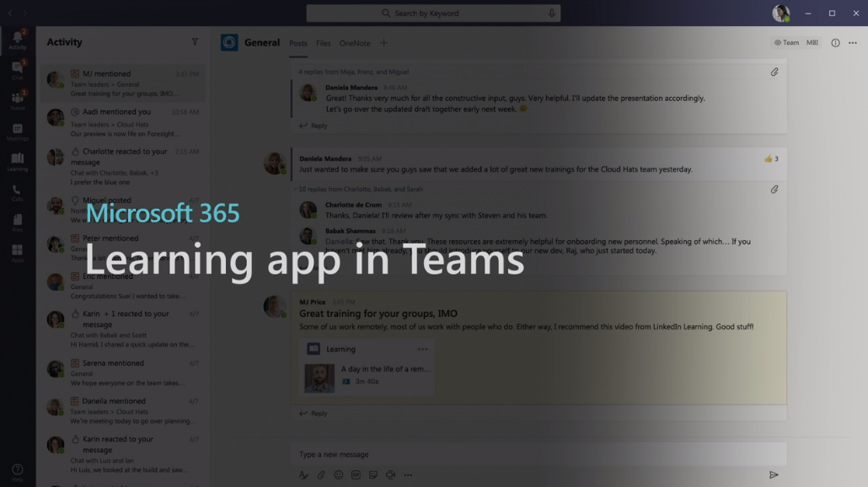This screenshot has height=487, width=868.
Task: Open the sticker picker
Action: point(373,475)
